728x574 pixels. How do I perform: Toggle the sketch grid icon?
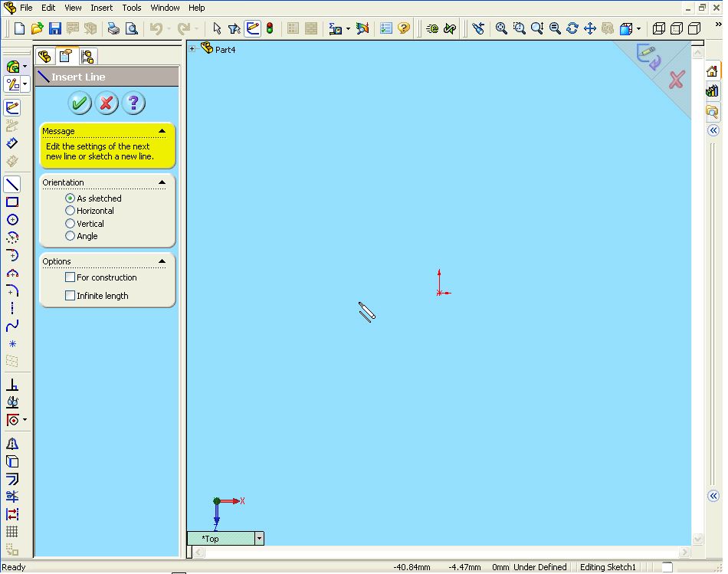(x=12, y=532)
